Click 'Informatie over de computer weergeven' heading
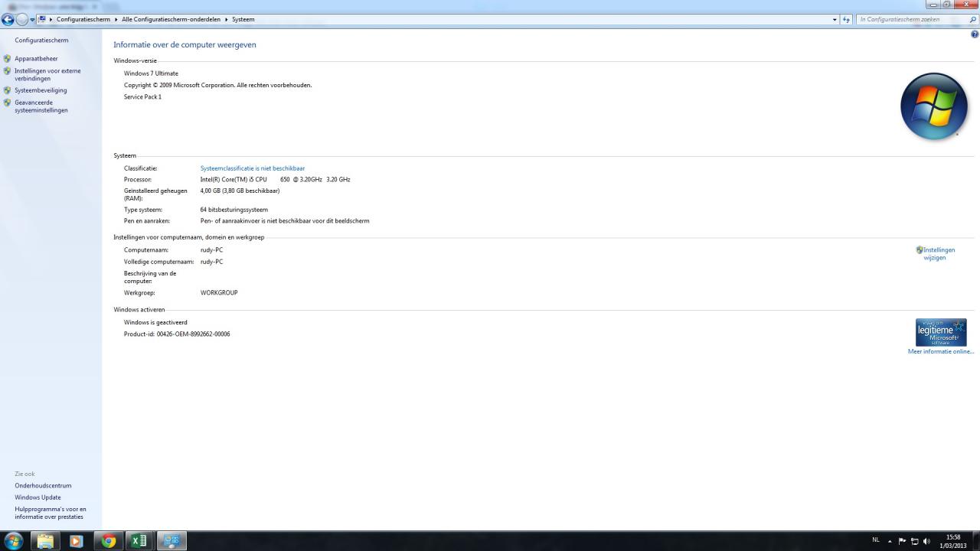The width and height of the screenshot is (980, 551). coord(185,45)
